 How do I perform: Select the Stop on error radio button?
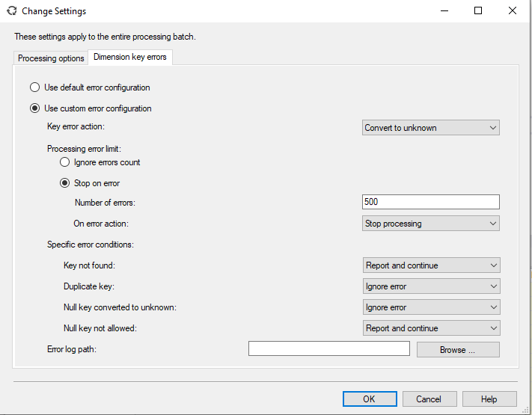tap(65, 183)
